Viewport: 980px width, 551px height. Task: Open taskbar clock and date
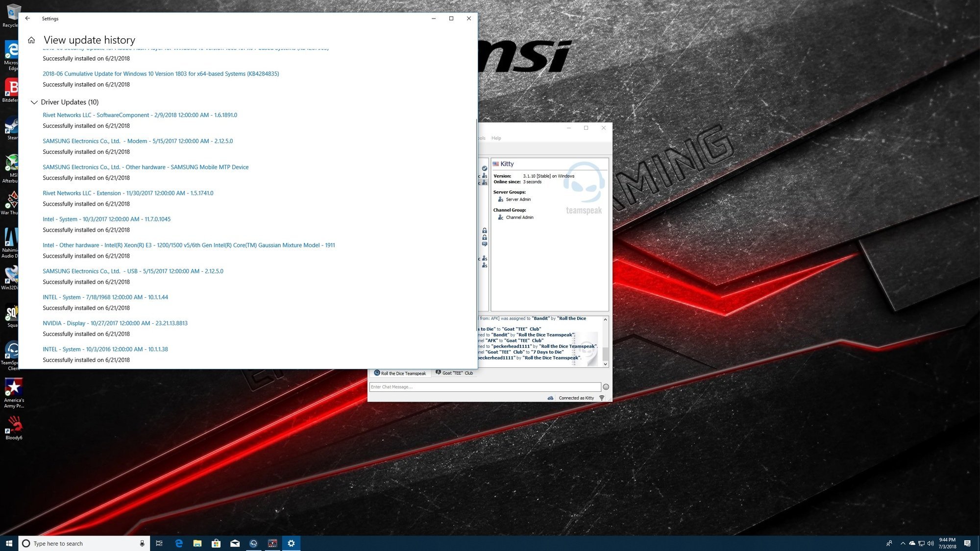[947, 543]
